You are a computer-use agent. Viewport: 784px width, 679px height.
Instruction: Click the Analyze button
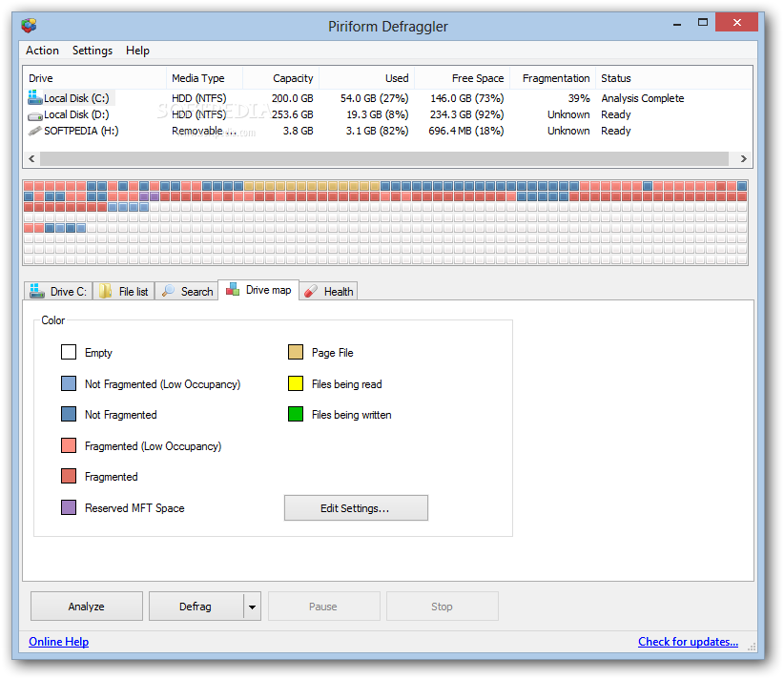87,607
